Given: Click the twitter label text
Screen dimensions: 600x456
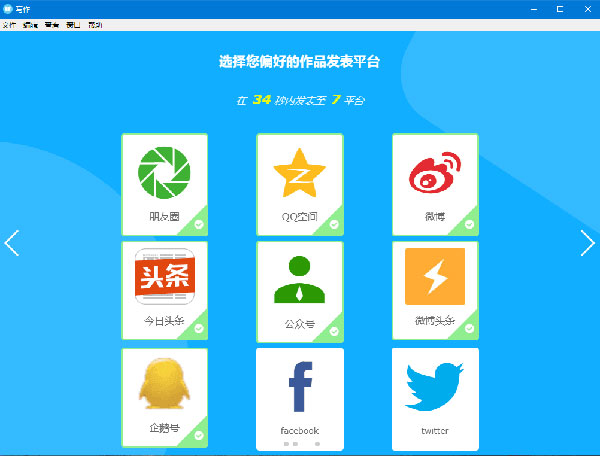Looking at the screenshot, I should pyautogui.click(x=435, y=431).
